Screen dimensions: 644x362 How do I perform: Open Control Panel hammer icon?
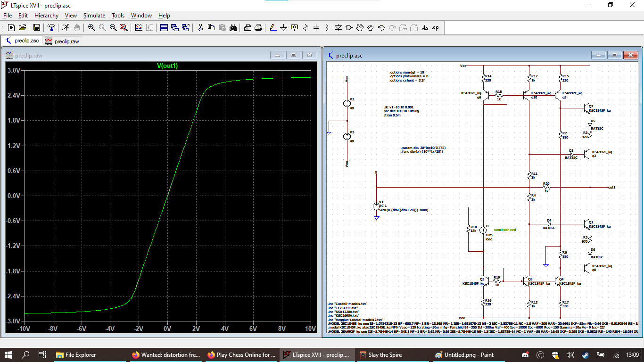point(51,28)
